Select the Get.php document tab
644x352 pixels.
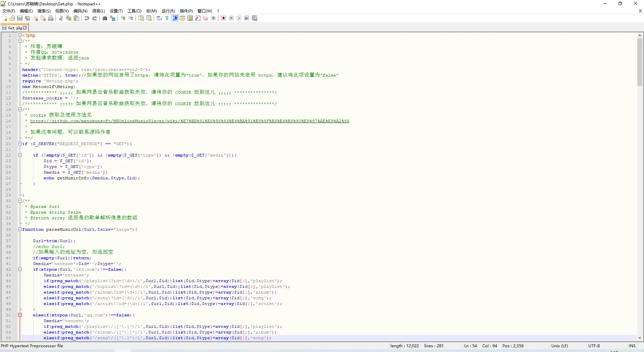14,28
